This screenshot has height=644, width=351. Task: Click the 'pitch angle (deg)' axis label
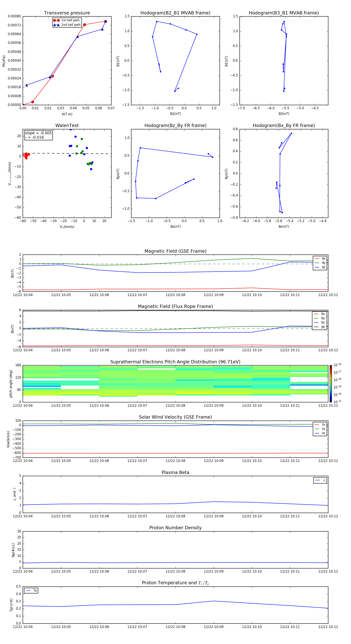11,384
